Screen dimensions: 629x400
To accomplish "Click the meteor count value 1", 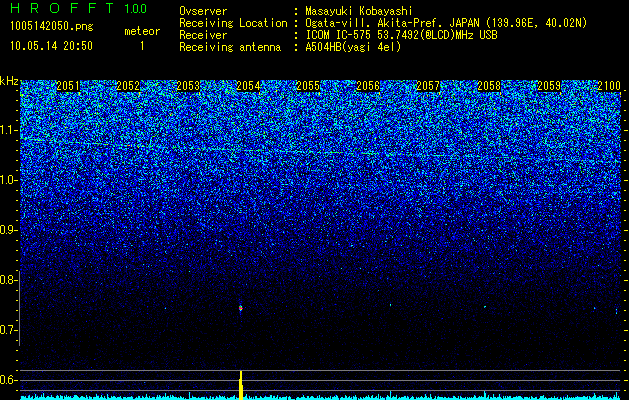I will click(142, 46).
